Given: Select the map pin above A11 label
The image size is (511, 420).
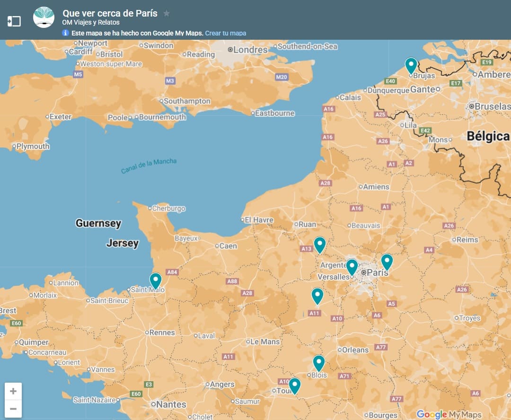Looking at the screenshot, I should click(x=317, y=297).
